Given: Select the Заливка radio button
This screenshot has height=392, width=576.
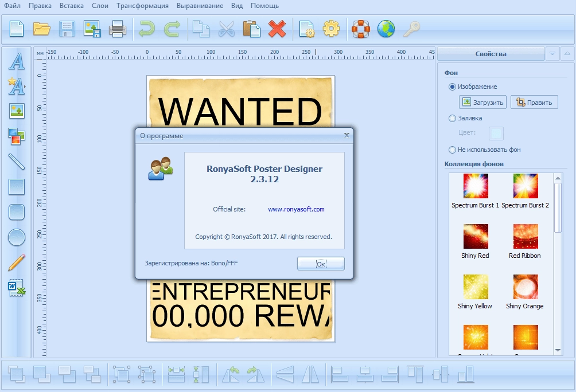Looking at the screenshot, I should tap(452, 119).
